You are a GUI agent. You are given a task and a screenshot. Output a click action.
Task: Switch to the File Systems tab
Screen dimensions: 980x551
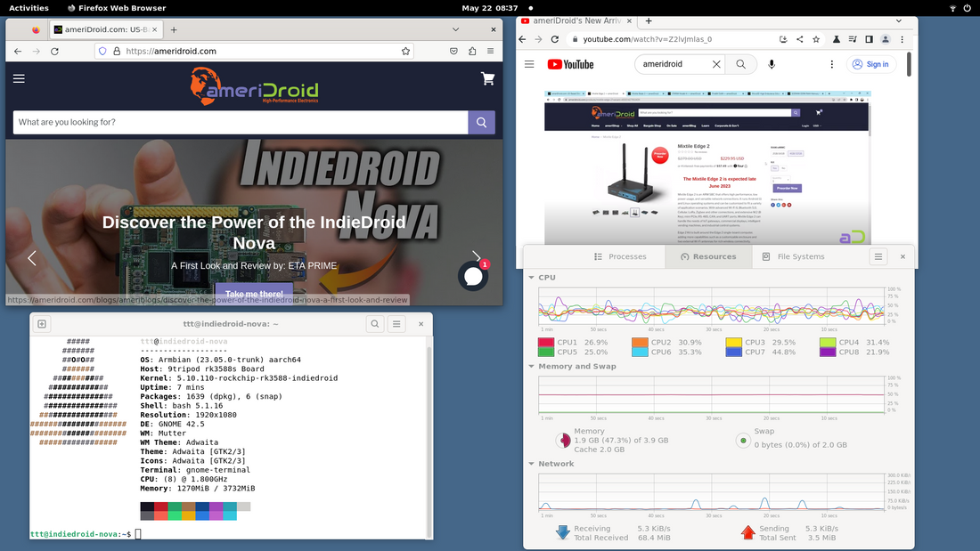click(794, 256)
